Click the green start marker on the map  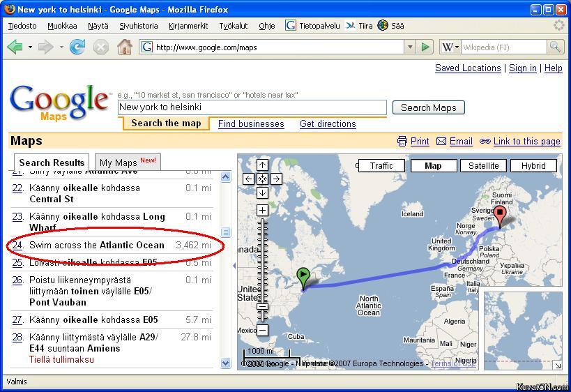point(303,278)
